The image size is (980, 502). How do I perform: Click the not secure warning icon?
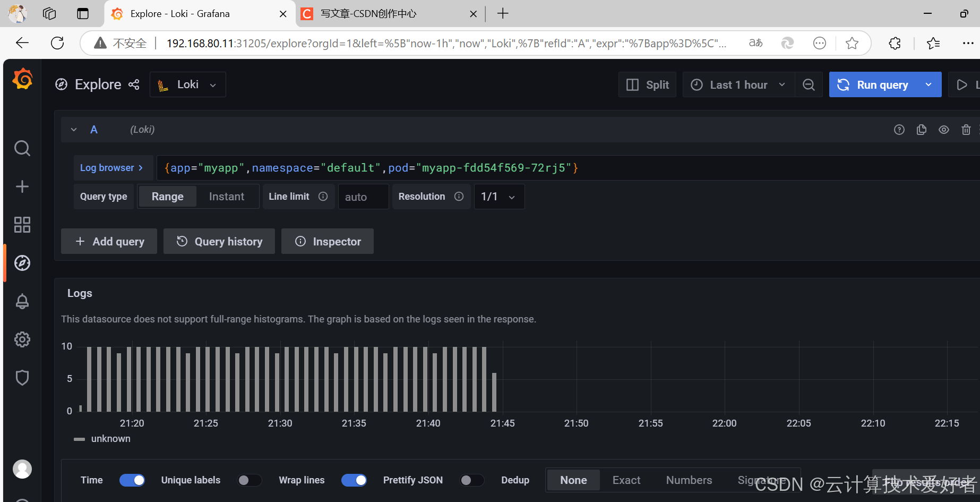100,43
